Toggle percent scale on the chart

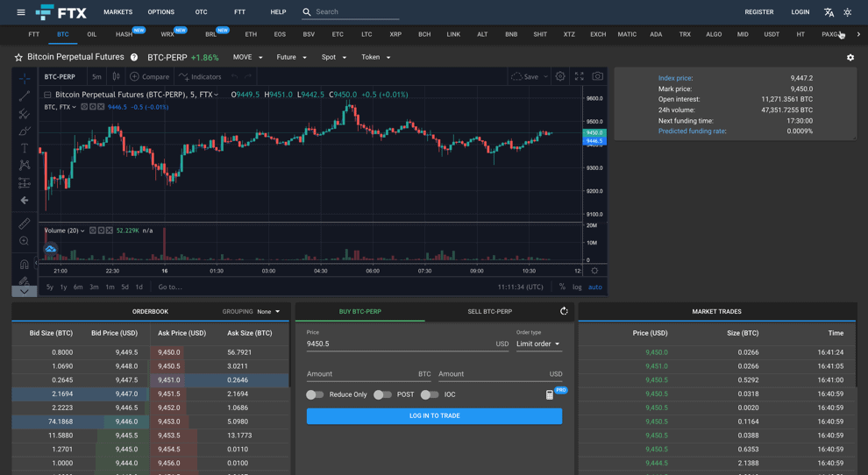pos(562,287)
